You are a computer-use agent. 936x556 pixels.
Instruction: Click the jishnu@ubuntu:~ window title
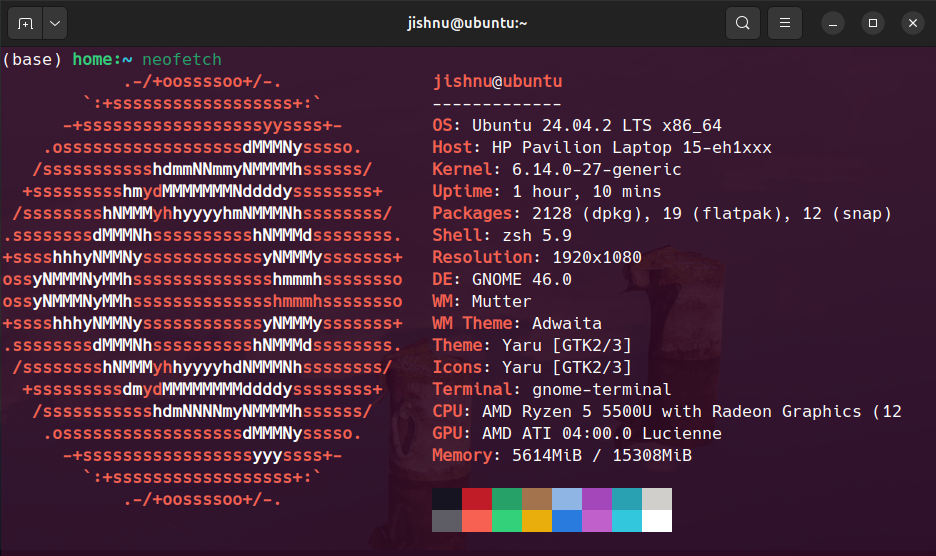click(467, 23)
